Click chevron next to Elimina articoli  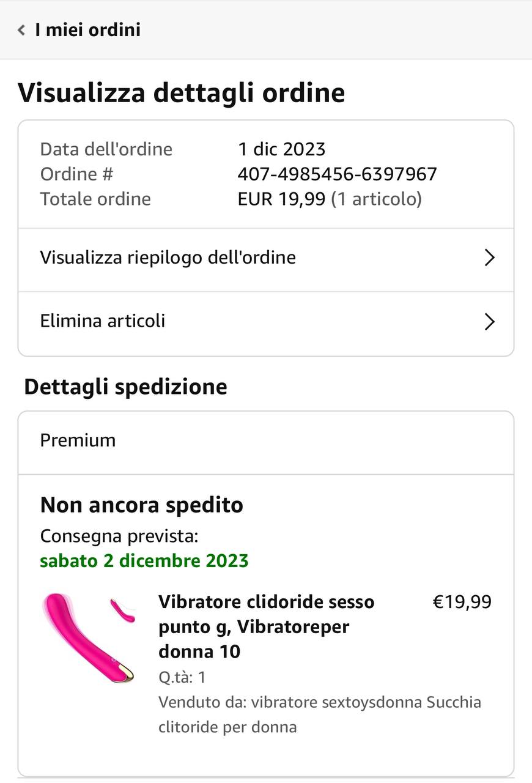pyautogui.click(x=489, y=322)
